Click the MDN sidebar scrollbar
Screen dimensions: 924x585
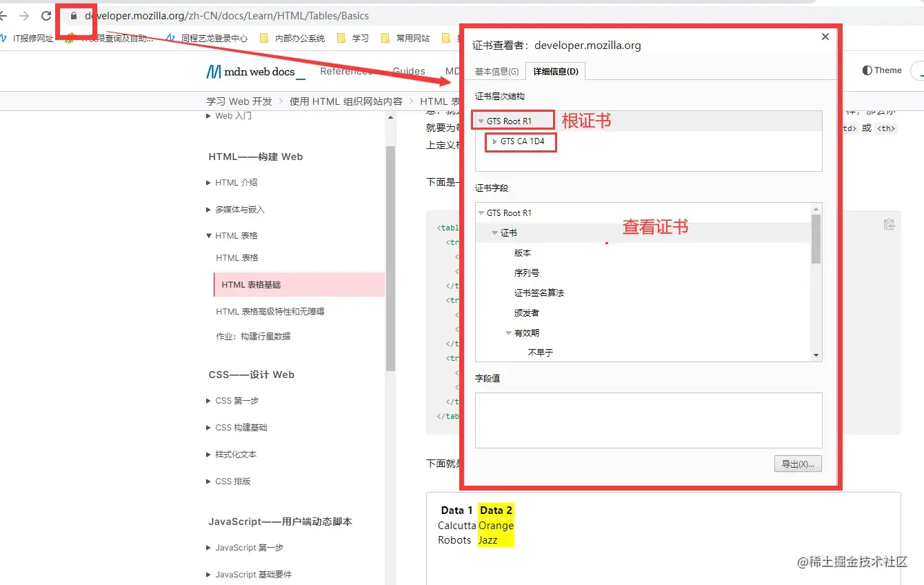(391, 259)
